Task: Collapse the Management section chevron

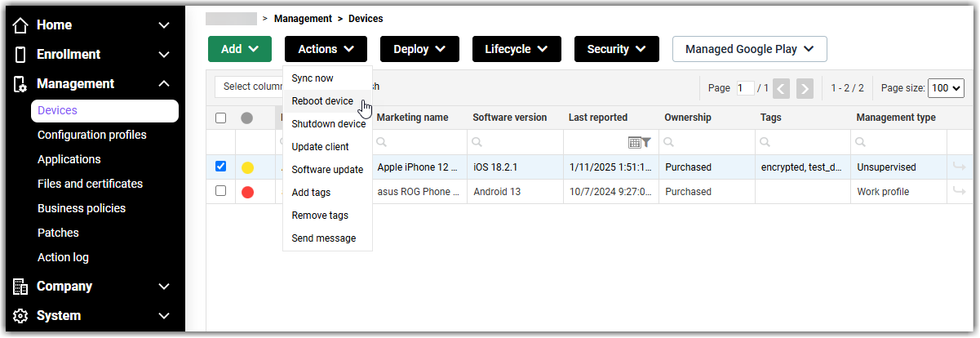Action: coord(164,84)
